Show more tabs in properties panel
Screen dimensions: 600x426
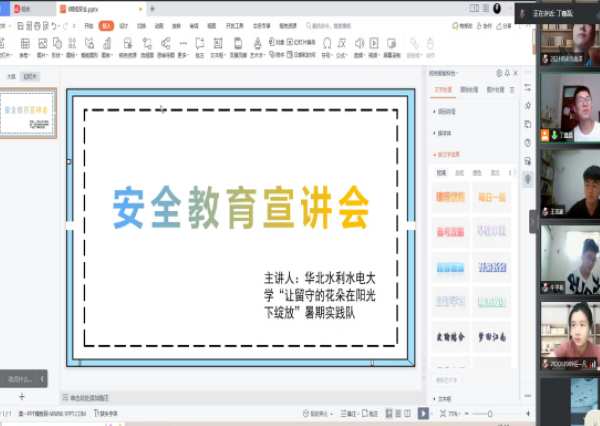click(x=512, y=90)
